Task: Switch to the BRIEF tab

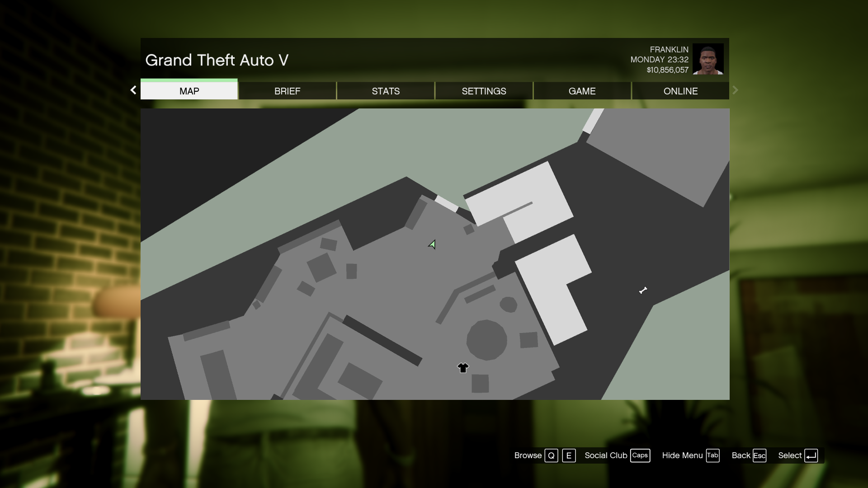Action: [288, 90]
